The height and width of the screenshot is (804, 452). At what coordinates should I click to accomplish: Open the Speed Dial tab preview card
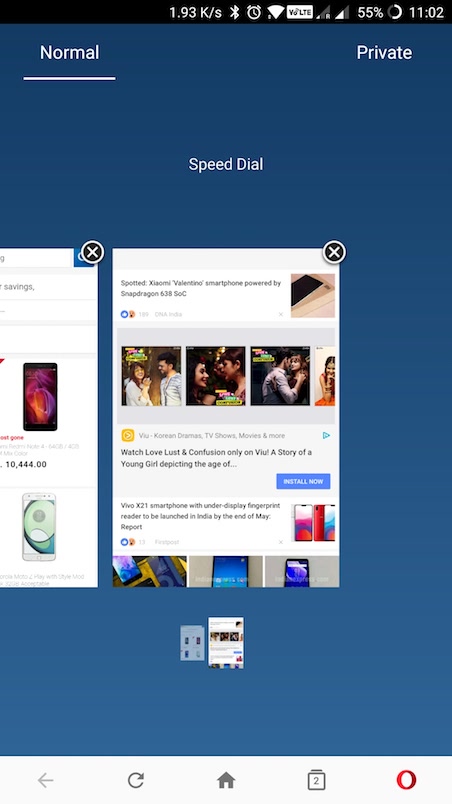pyautogui.click(x=226, y=418)
